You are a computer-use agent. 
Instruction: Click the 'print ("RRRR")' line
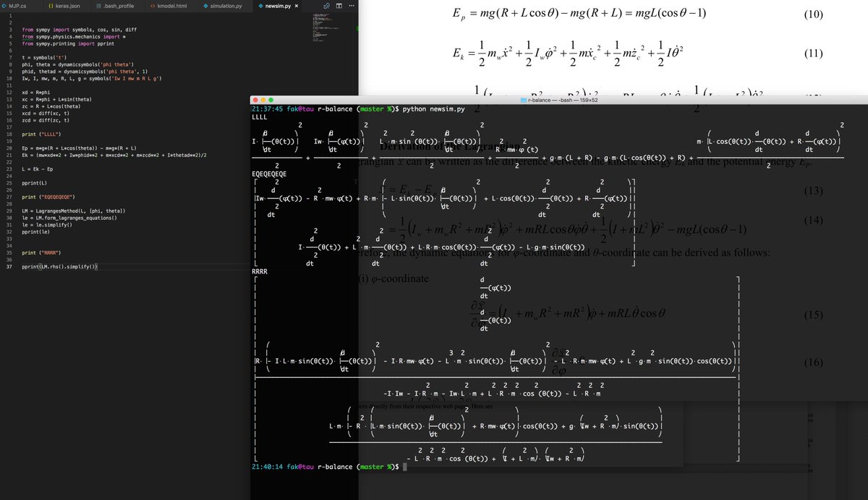[41, 253]
